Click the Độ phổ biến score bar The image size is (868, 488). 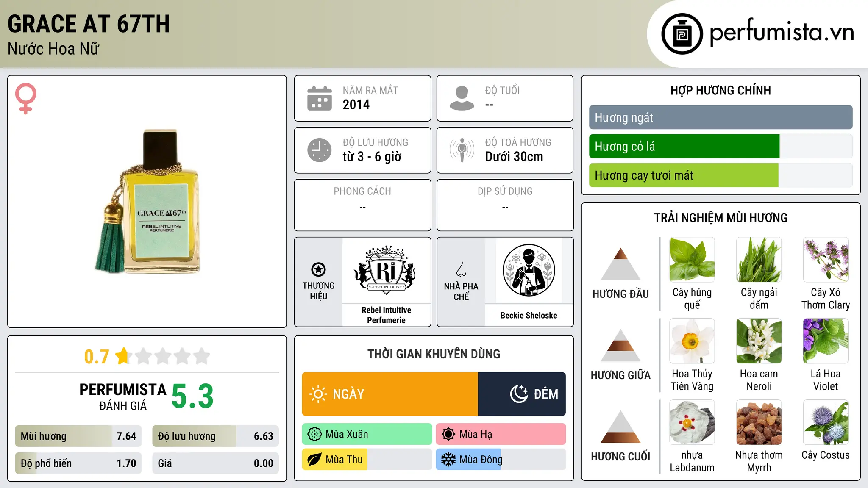(x=78, y=463)
